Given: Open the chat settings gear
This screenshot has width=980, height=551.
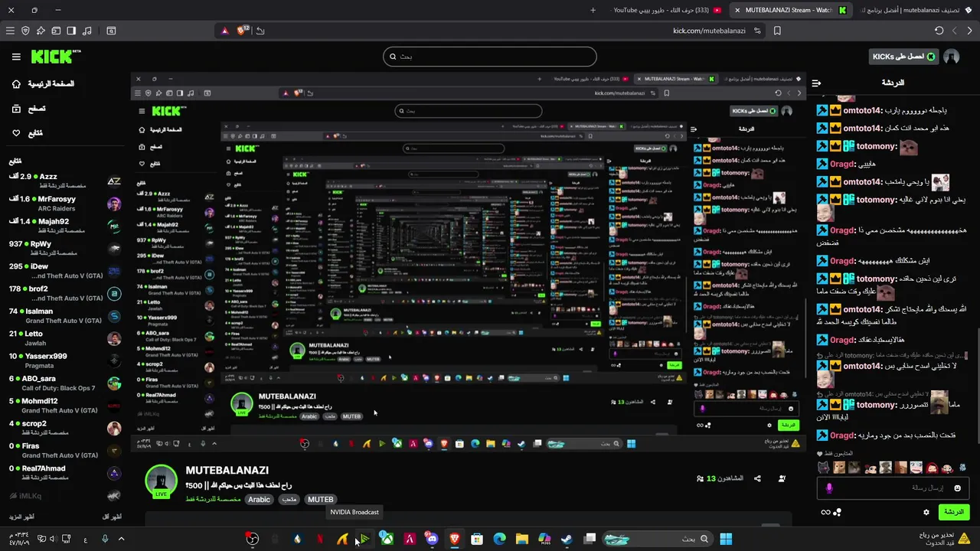Looking at the screenshot, I should click(926, 512).
